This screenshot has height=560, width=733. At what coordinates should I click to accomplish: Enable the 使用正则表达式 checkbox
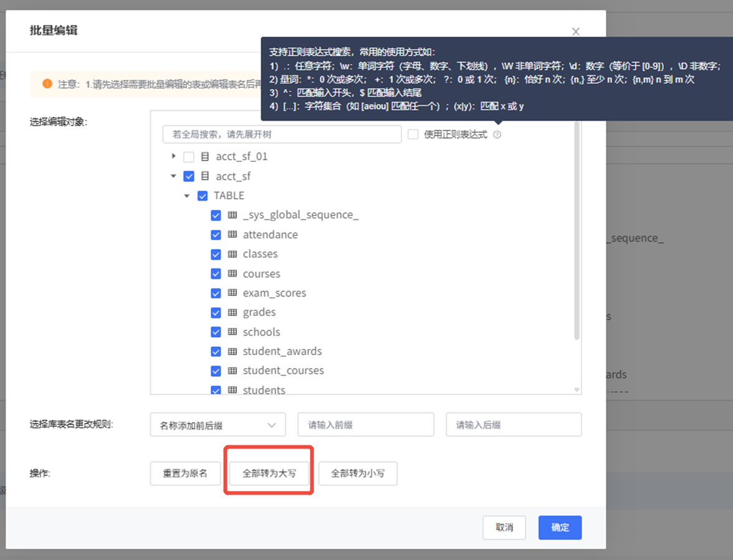coord(413,135)
